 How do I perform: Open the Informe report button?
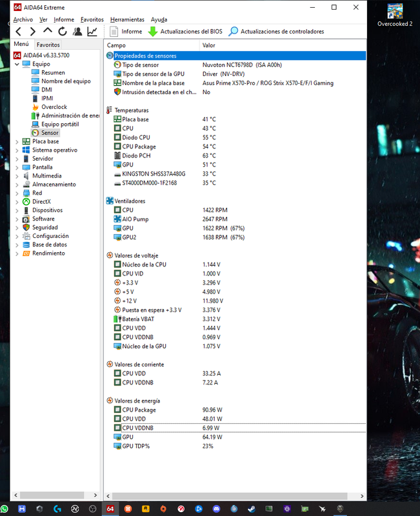(x=126, y=32)
